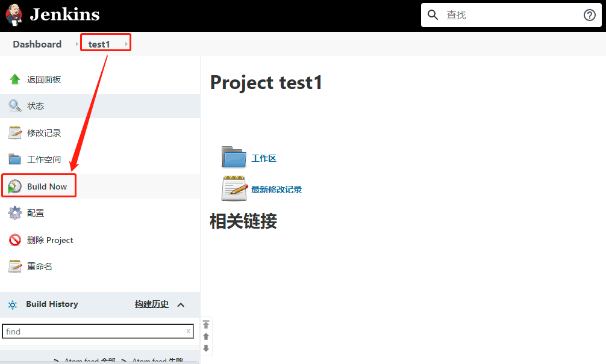Click the red prohibited 删除 Project icon
Image resolution: width=606 pixels, height=364 pixels.
click(15, 239)
